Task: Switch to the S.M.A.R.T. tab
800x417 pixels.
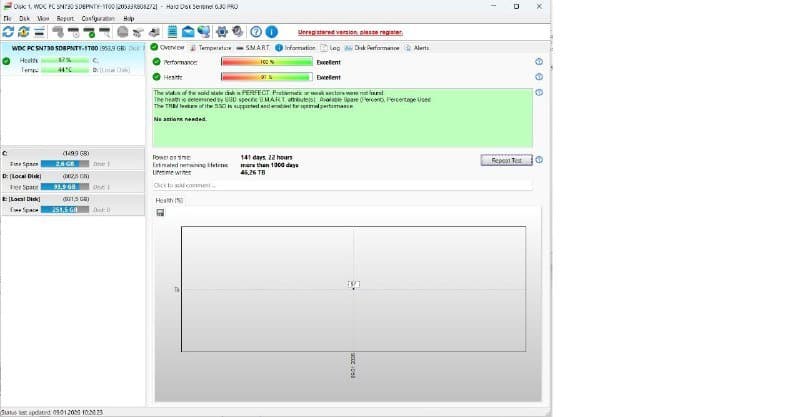Action: point(255,47)
